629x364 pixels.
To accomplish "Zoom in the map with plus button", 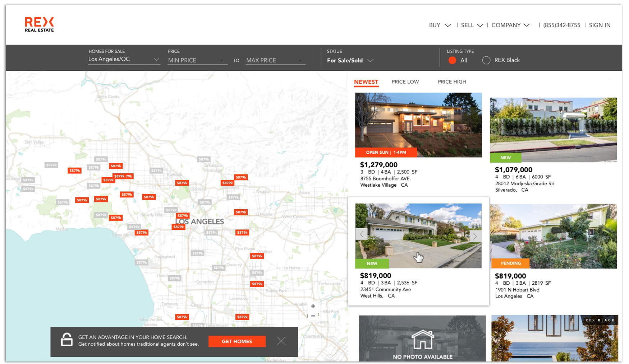I will [x=313, y=306].
